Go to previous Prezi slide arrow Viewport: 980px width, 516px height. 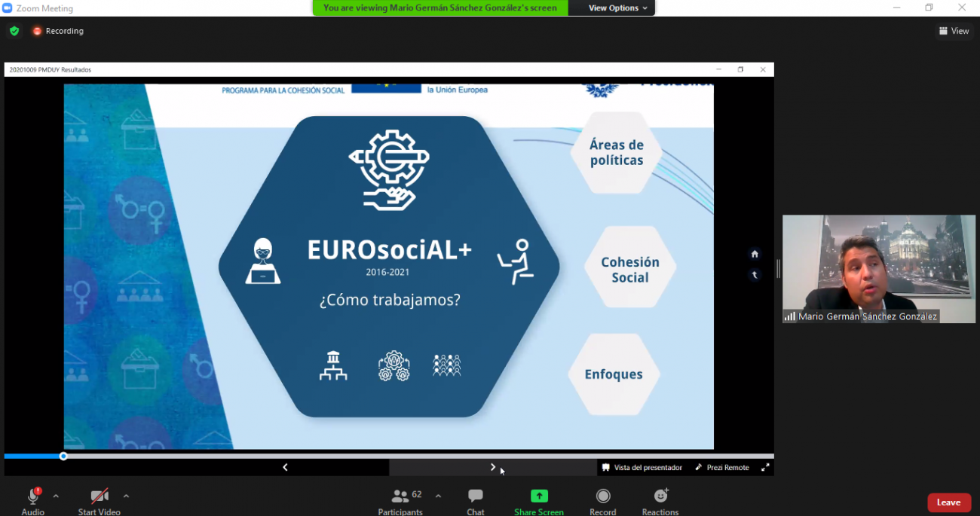pyautogui.click(x=285, y=468)
